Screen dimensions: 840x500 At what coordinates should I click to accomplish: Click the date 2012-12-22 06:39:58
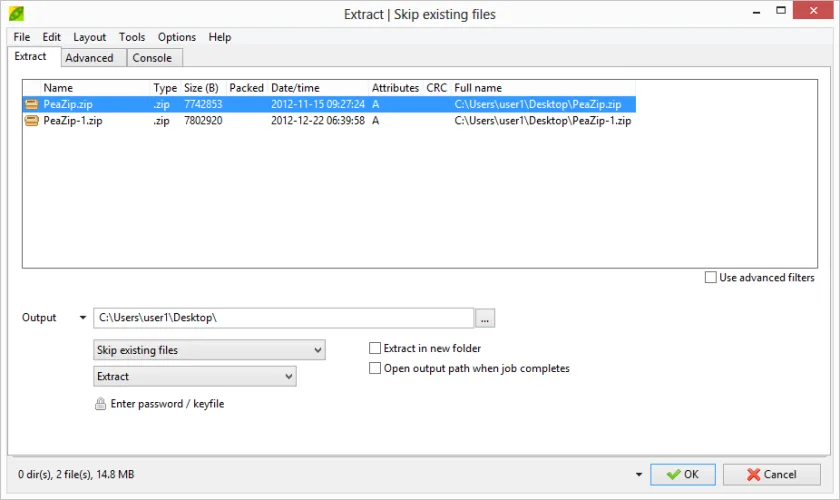tap(318, 121)
